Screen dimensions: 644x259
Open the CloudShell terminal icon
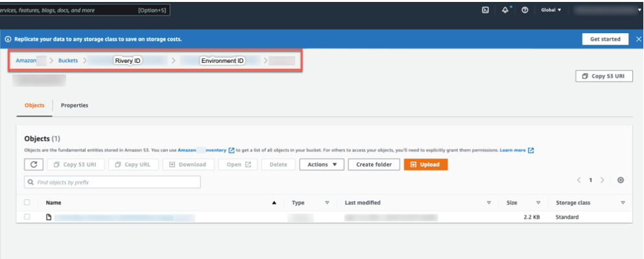[x=485, y=10]
